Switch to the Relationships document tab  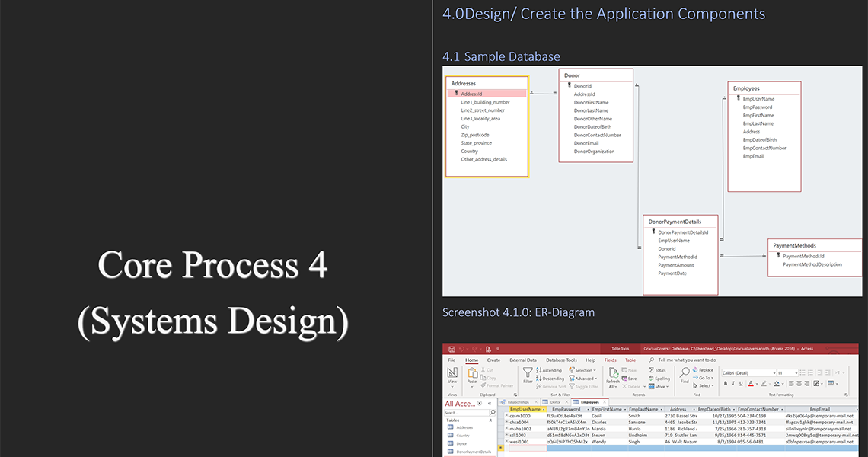click(x=519, y=402)
